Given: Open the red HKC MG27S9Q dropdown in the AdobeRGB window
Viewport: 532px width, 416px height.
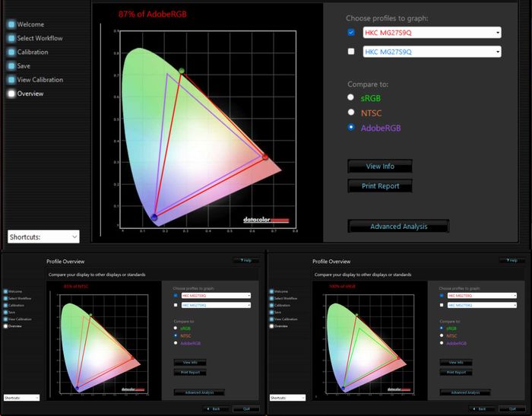Looking at the screenshot, I should [432, 33].
